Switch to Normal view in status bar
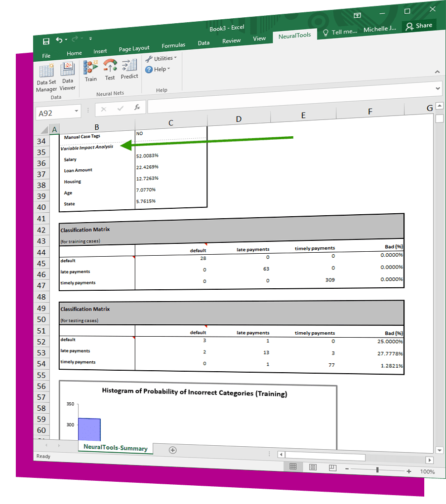The image size is (446, 504). click(x=293, y=466)
